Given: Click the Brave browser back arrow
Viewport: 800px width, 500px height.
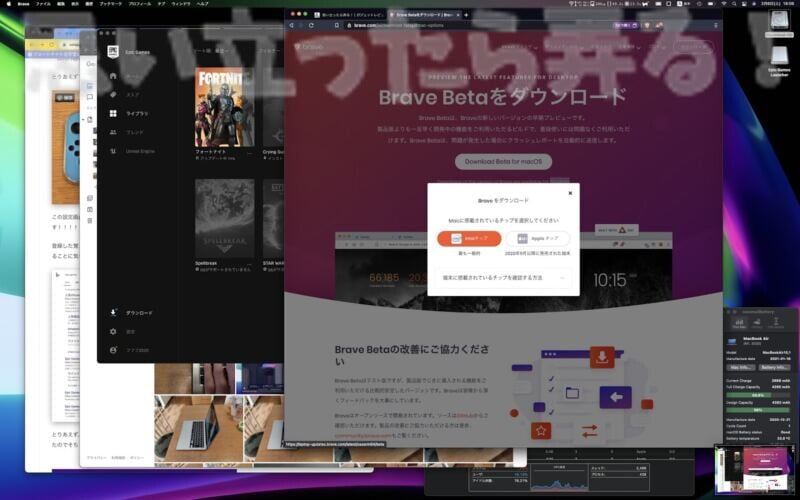Looking at the screenshot, I should tap(291, 25).
